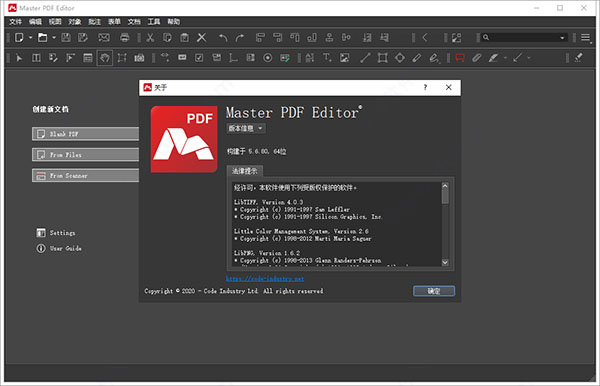Click the Save As toolbar icon

[x=83, y=37]
